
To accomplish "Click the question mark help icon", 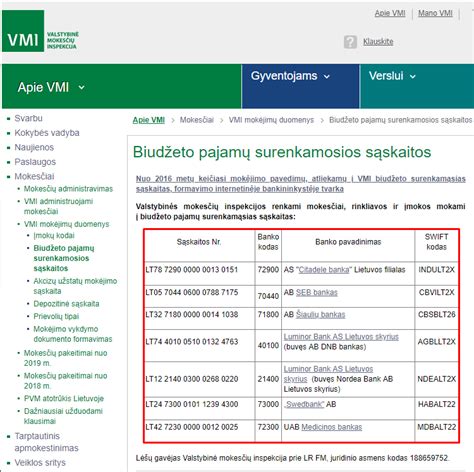I will tap(350, 42).
